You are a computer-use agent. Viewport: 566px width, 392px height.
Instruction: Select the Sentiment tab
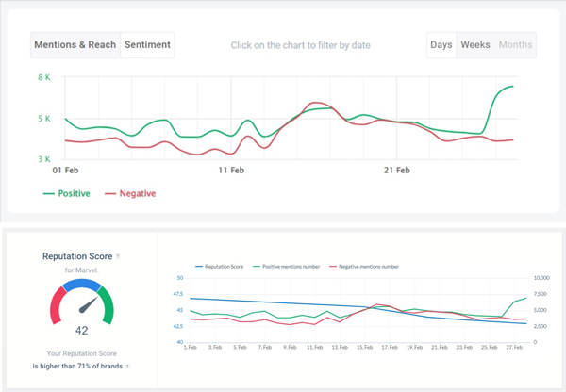[x=147, y=45]
